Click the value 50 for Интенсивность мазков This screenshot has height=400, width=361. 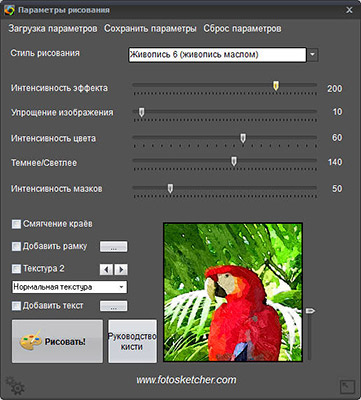click(337, 189)
